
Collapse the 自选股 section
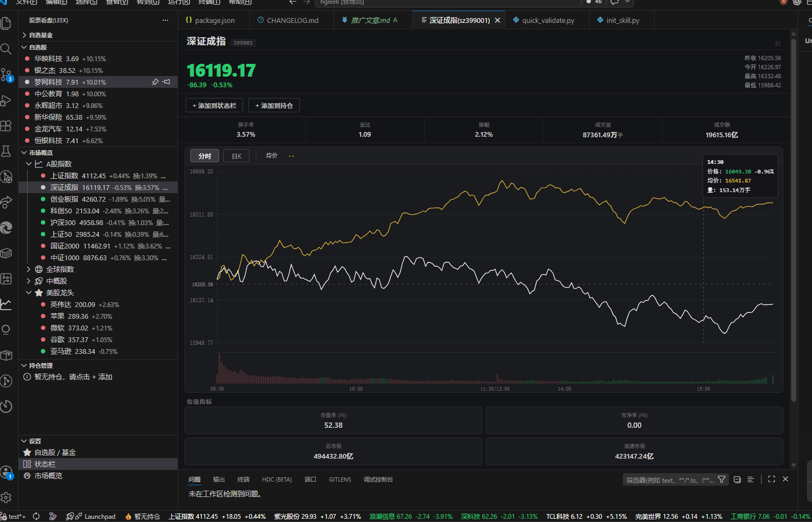(x=98, y=47)
